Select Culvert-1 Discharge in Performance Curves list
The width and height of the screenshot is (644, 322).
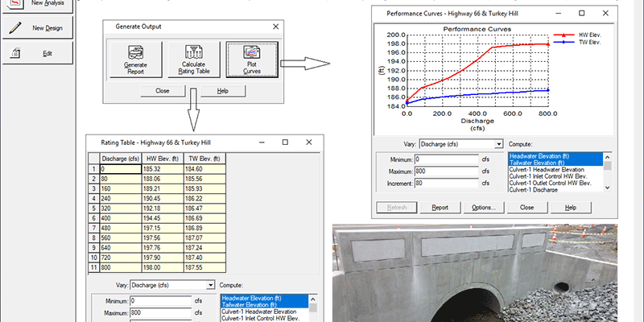coord(555,189)
